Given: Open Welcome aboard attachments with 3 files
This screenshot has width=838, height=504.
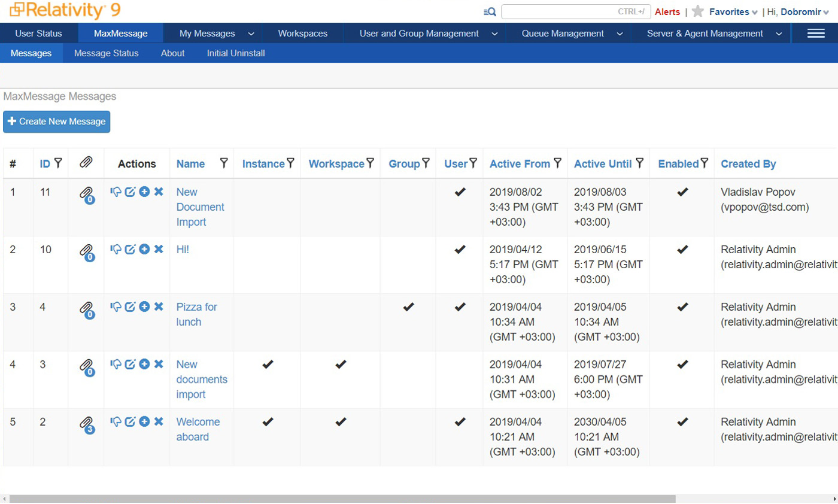Looking at the screenshot, I should [87, 425].
